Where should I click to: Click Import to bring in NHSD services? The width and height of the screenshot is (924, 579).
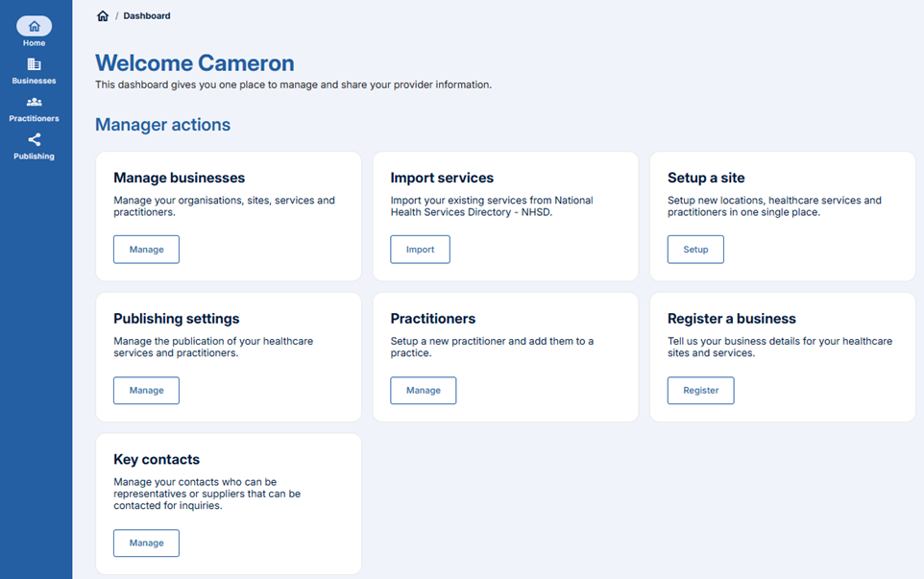coord(420,249)
